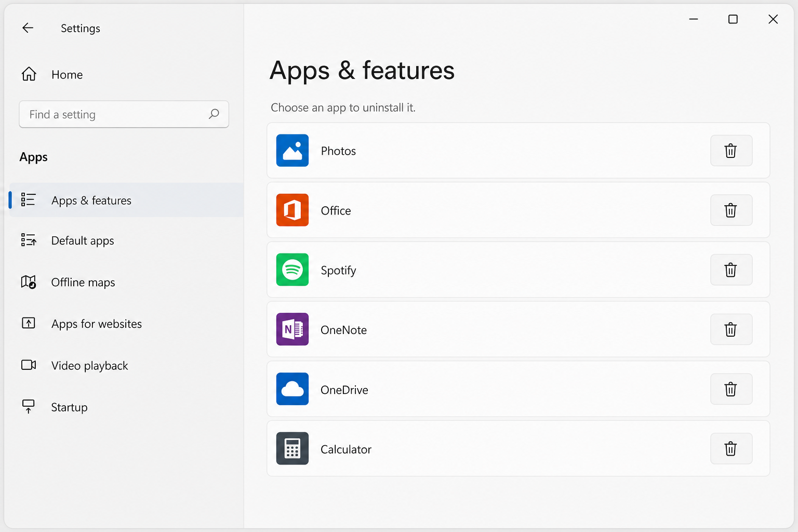Click the Apps & features list icon
Screen dimensions: 798x532
(28, 199)
